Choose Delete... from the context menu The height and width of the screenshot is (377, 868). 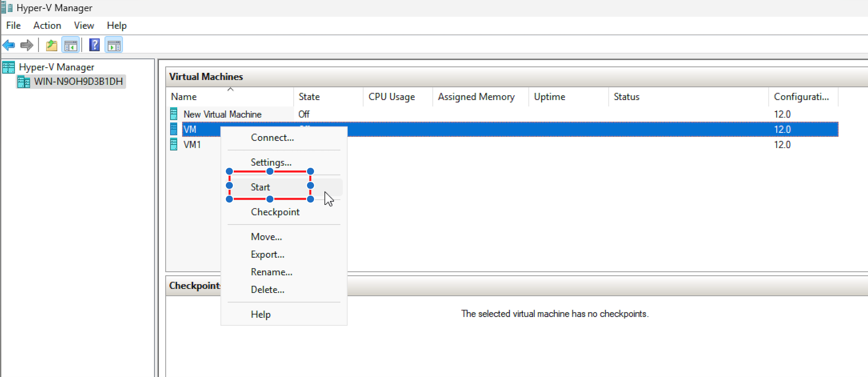(x=284, y=290)
